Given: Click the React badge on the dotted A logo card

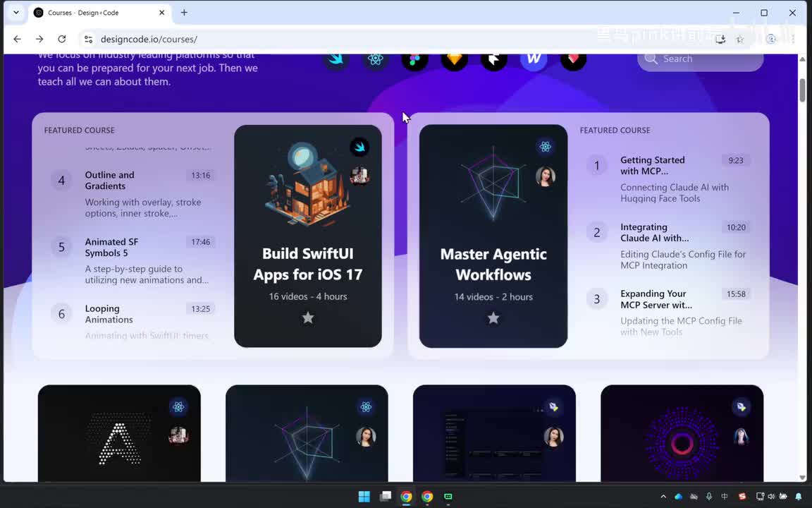Looking at the screenshot, I should [x=178, y=407].
